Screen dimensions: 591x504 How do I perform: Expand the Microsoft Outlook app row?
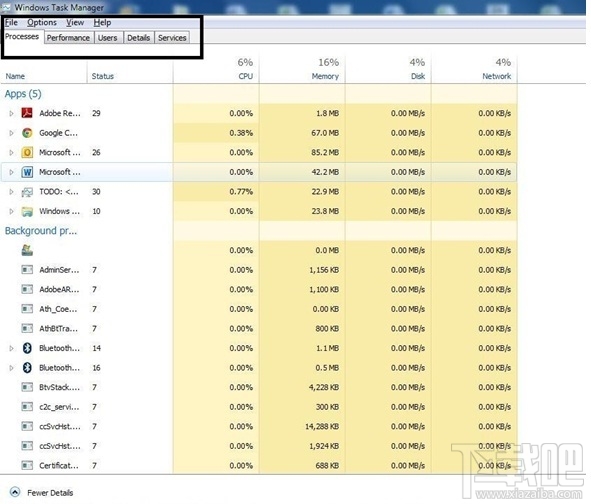click(11, 152)
